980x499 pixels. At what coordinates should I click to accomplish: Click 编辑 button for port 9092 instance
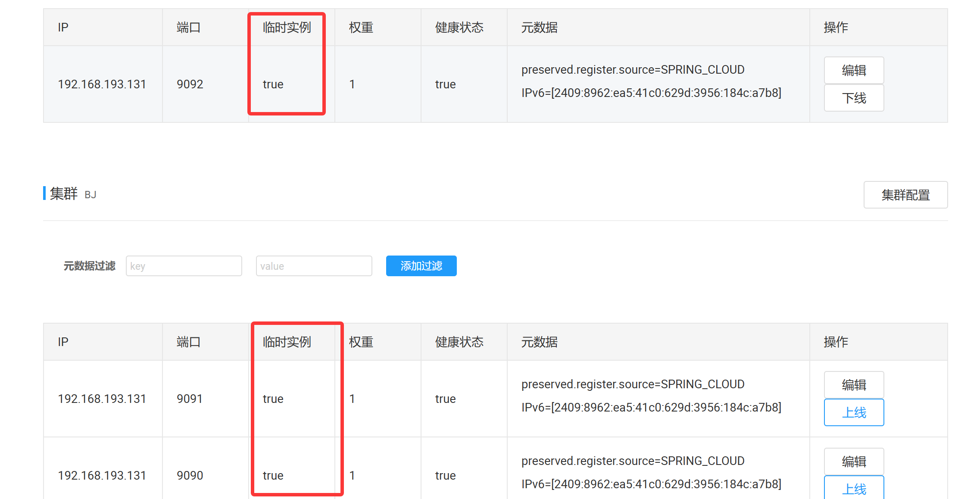tap(854, 70)
